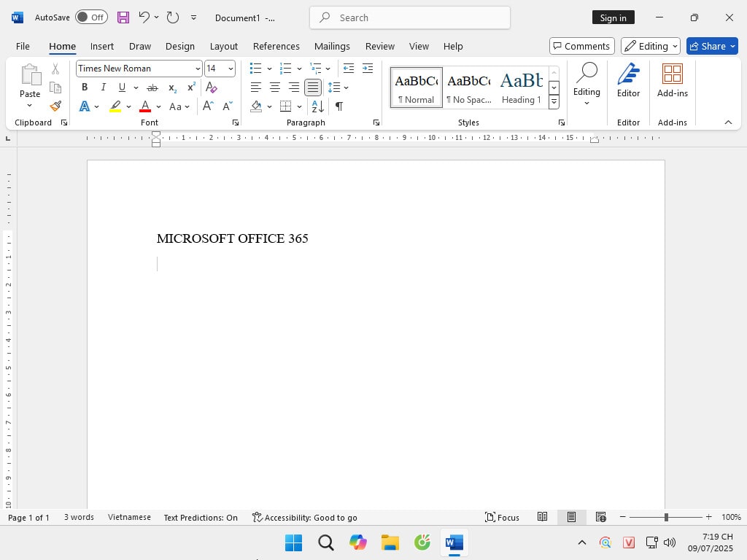Screen dimensions: 747x560
Task: Apply the No Spacing style
Action: pos(469,87)
